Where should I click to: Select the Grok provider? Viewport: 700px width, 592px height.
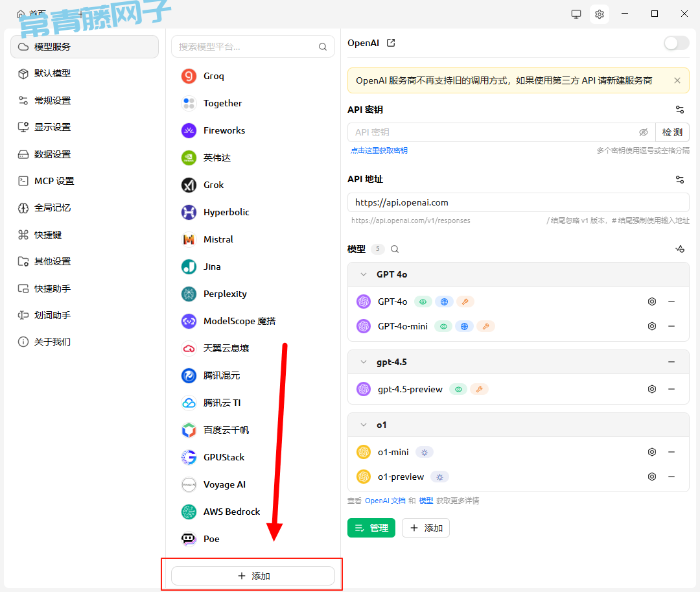tap(253, 185)
